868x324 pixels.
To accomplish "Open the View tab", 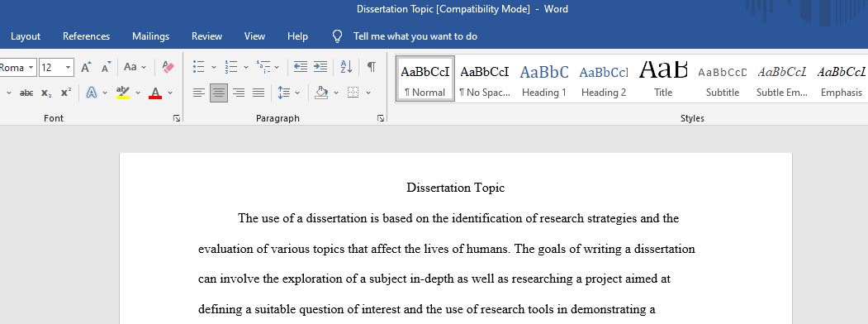I will 254,36.
